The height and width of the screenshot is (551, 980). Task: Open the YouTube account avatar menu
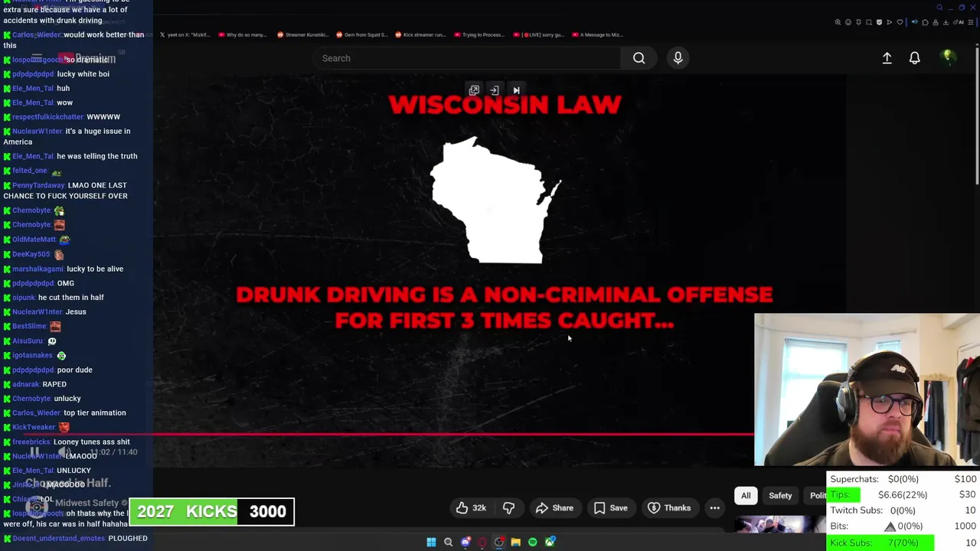(x=947, y=58)
